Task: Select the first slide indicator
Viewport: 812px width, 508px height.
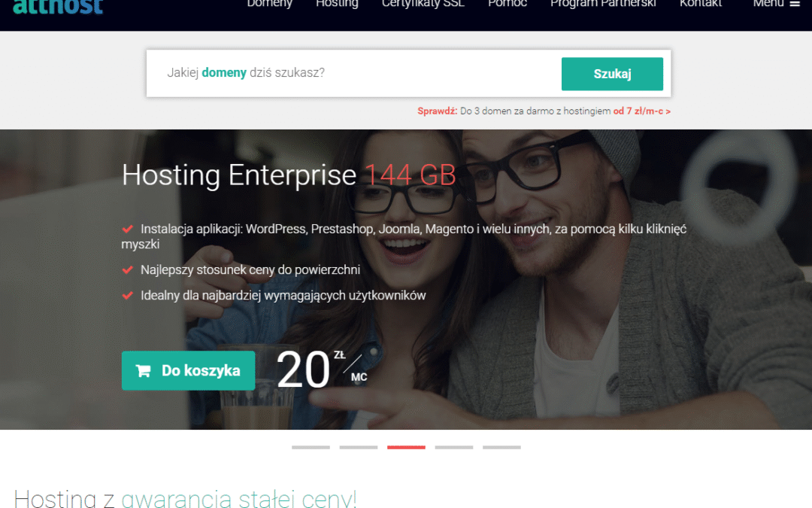Action: tap(311, 447)
